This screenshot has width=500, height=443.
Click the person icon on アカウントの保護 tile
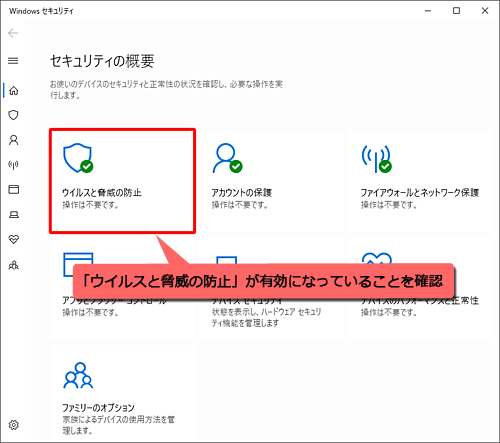tap(228, 158)
